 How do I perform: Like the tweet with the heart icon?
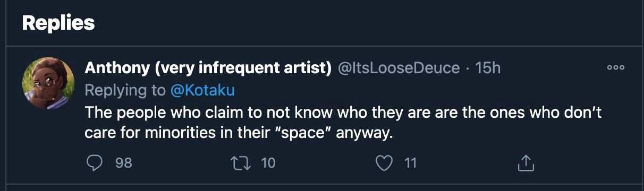[384, 162]
